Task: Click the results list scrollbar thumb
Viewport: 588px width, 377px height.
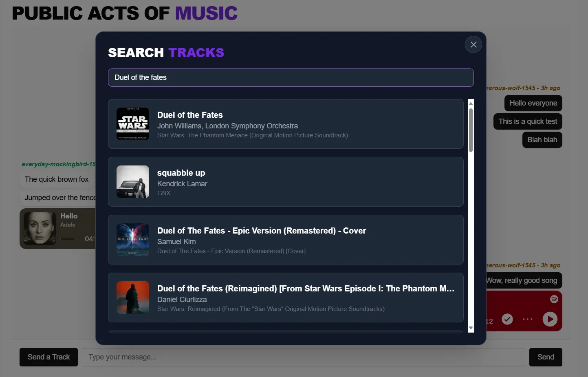Action: tap(471, 130)
